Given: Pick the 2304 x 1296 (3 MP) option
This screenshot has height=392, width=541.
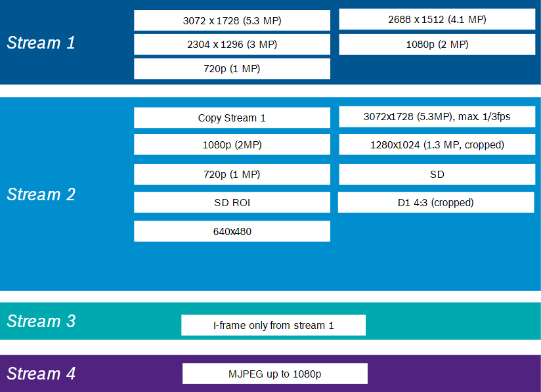Looking at the screenshot, I should [x=232, y=45].
